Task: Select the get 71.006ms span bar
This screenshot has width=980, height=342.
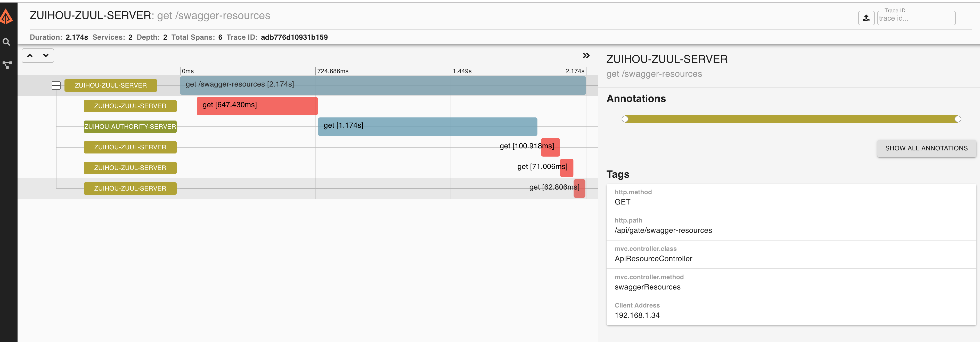Action: (567, 168)
